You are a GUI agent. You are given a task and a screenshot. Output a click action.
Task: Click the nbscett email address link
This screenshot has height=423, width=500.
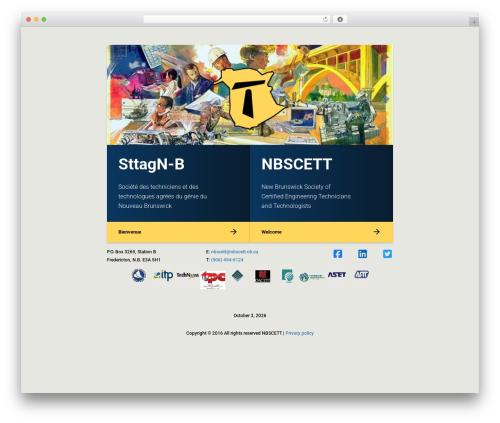pos(234,252)
